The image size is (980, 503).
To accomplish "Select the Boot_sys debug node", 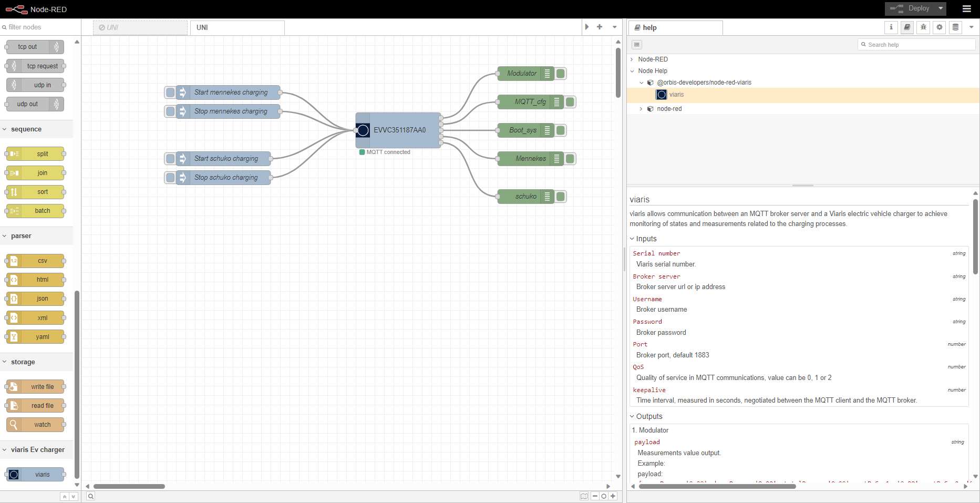I will pyautogui.click(x=525, y=130).
